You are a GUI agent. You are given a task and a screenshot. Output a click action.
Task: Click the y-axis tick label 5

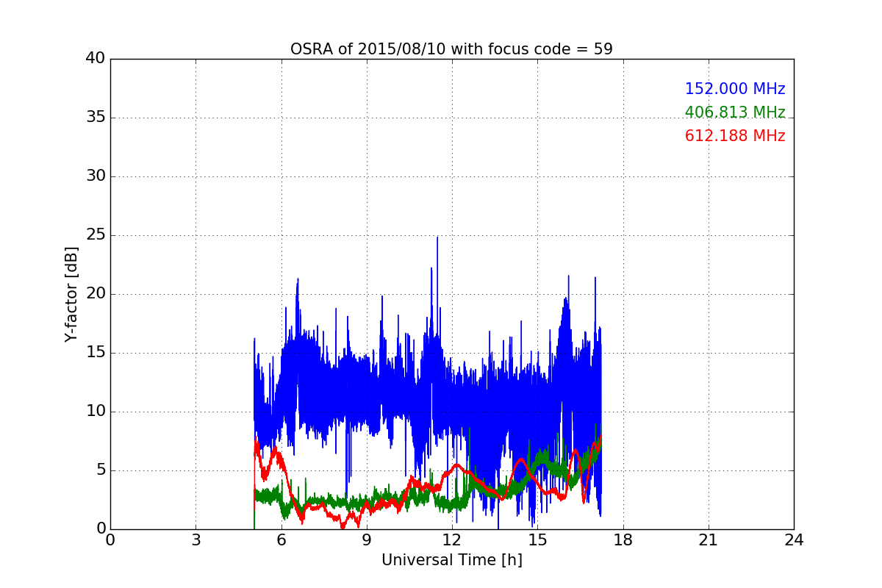101,470
